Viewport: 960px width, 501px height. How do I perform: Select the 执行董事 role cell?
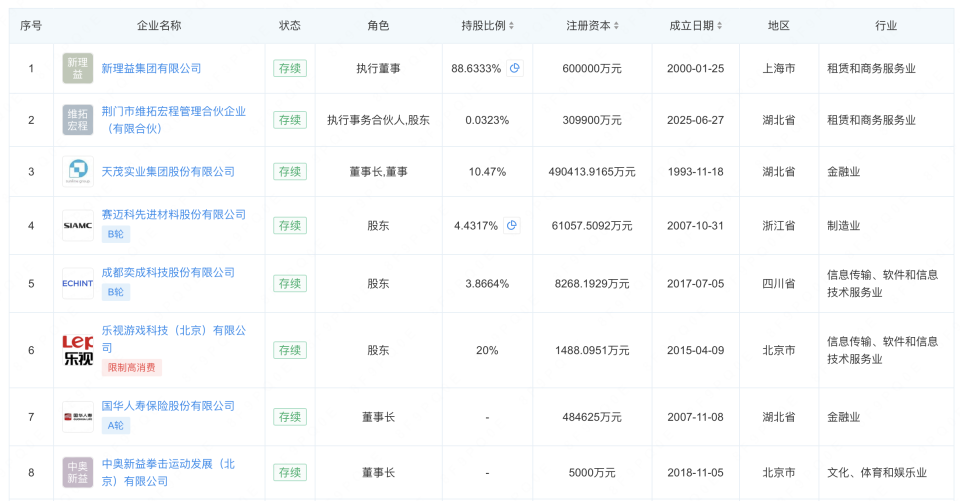coord(378,69)
